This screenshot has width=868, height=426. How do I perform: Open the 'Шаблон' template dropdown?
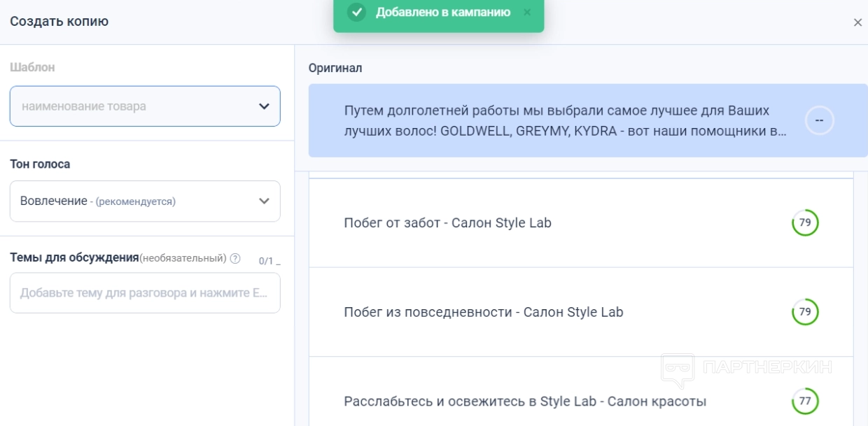145,106
